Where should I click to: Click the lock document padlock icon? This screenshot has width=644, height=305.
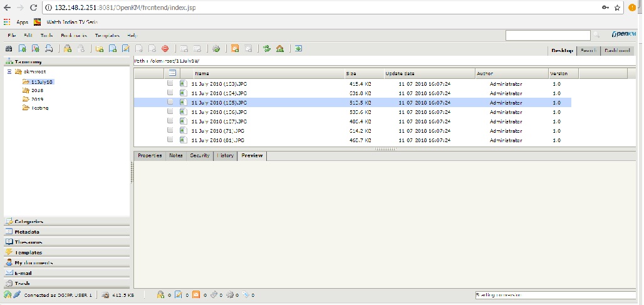click(x=67, y=48)
